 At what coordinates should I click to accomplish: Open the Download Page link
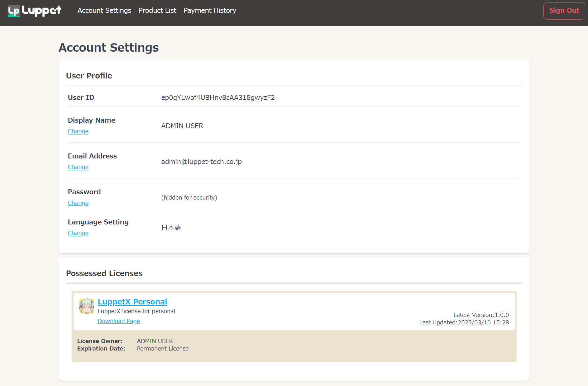118,321
